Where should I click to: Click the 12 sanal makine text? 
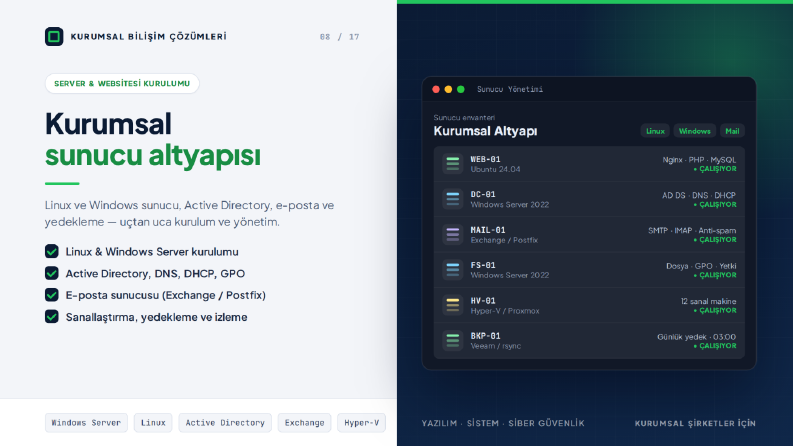click(x=709, y=301)
